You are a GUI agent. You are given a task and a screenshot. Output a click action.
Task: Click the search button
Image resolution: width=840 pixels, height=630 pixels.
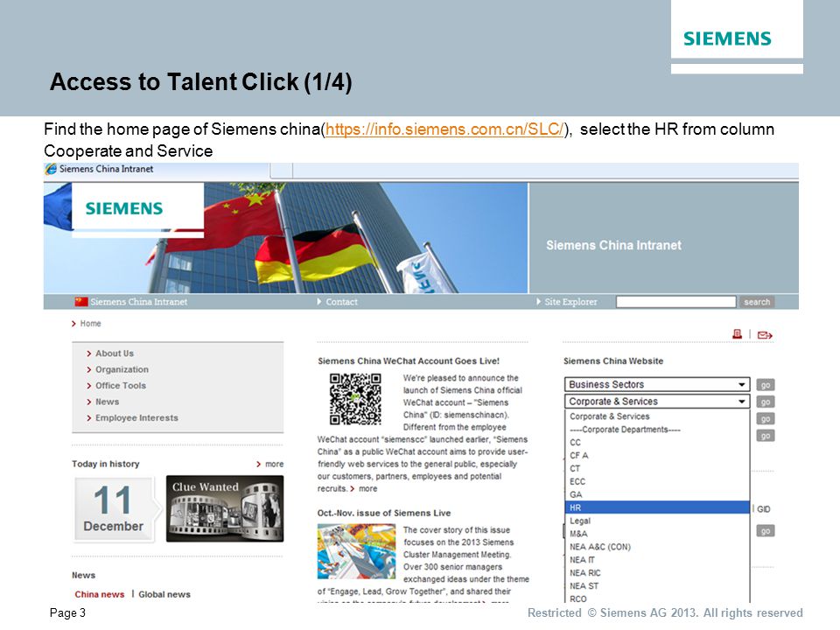click(756, 302)
